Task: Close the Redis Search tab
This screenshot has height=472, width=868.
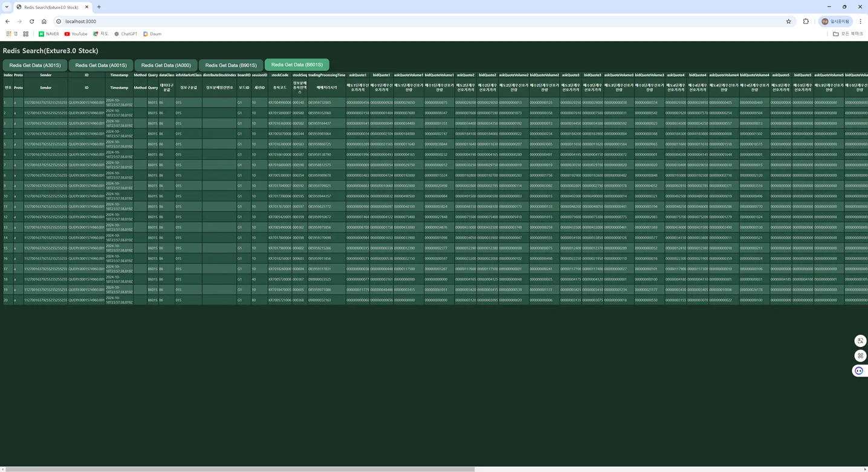Action: 85,7
